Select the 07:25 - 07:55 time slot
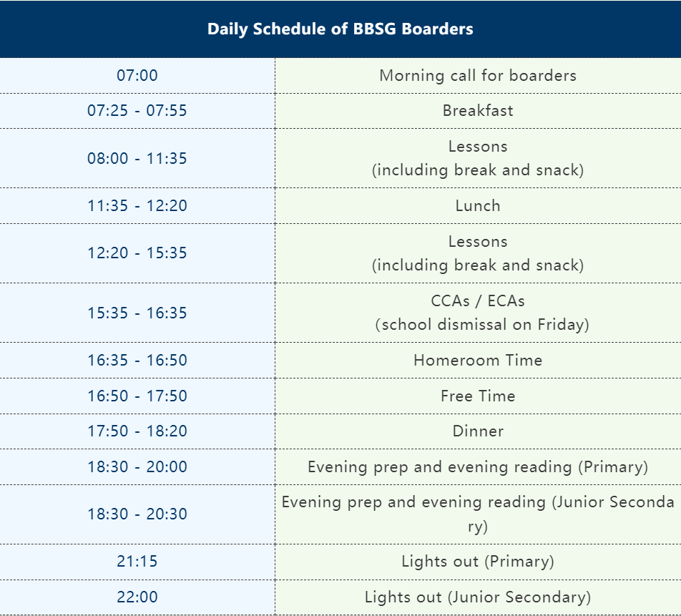Image resolution: width=681 pixels, height=616 pixels. pyautogui.click(x=137, y=111)
